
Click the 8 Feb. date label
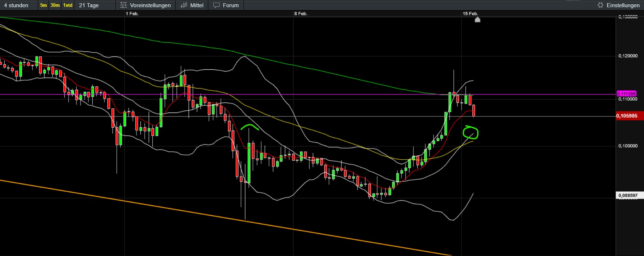tap(301, 14)
